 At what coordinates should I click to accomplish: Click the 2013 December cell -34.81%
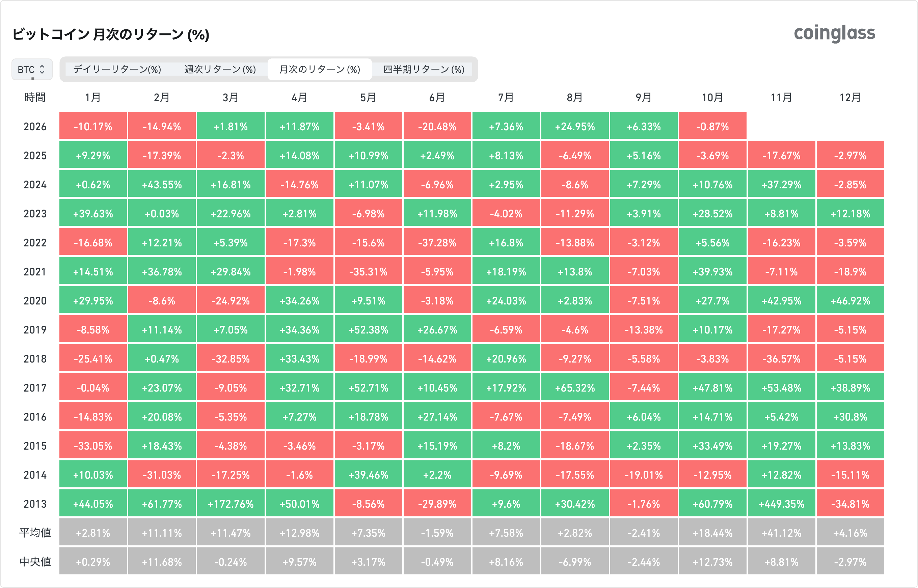(x=850, y=503)
